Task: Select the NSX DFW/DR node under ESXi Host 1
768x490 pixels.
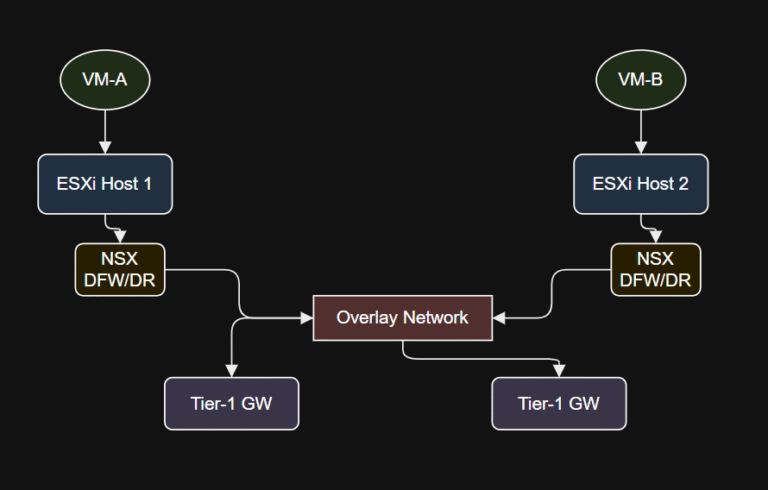Action: pos(120,270)
